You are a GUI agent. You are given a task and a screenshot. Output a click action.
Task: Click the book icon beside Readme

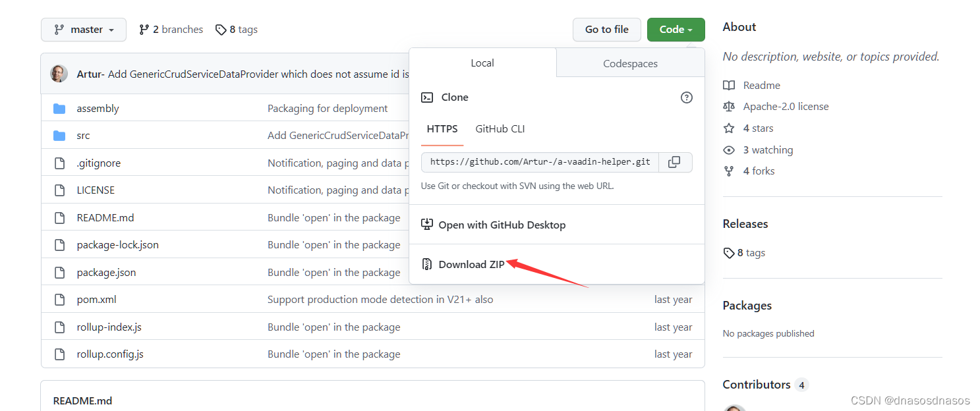(x=729, y=86)
